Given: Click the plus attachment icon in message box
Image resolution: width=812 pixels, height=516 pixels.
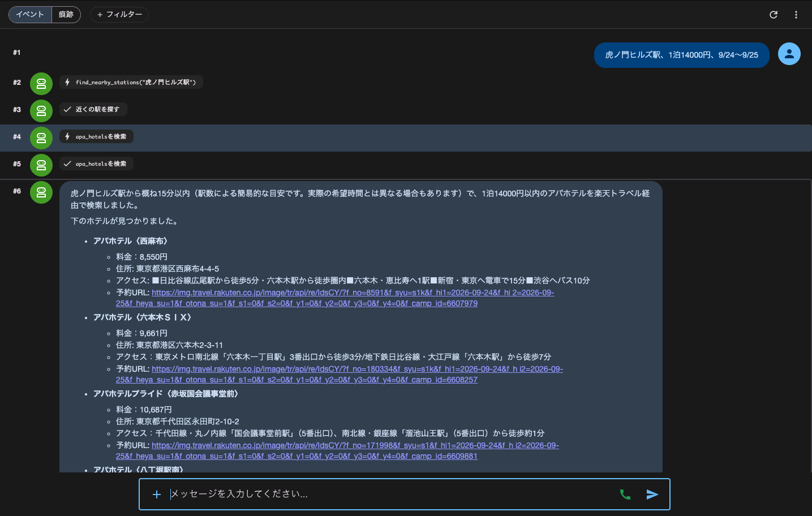Looking at the screenshot, I should [157, 494].
